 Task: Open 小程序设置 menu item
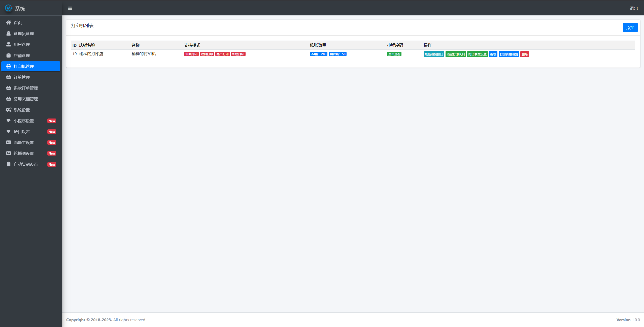point(31,121)
